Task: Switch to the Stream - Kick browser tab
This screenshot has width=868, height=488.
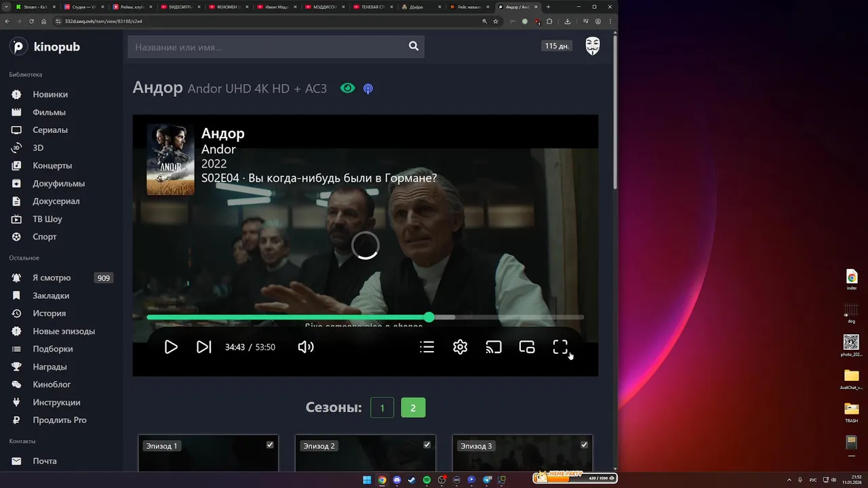Action: point(35,7)
